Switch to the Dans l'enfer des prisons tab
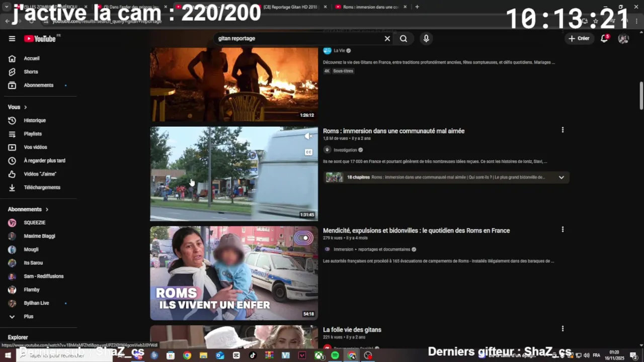 (132, 7)
